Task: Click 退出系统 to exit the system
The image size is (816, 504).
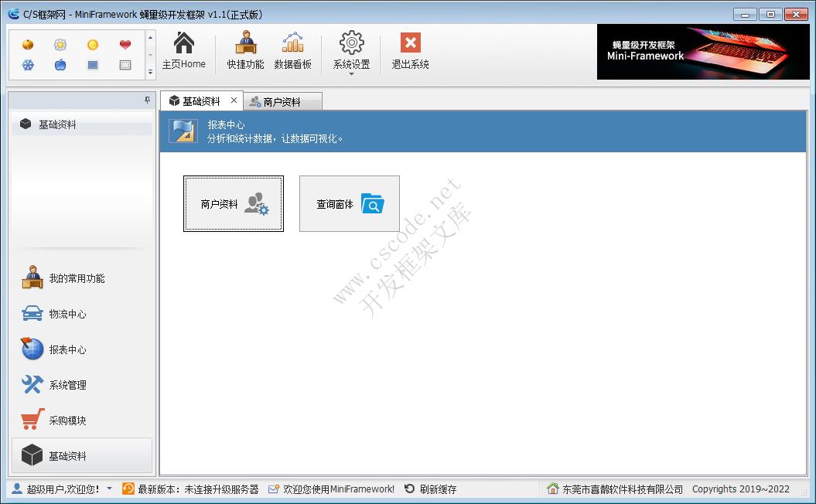Action: click(x=409, y=50)
